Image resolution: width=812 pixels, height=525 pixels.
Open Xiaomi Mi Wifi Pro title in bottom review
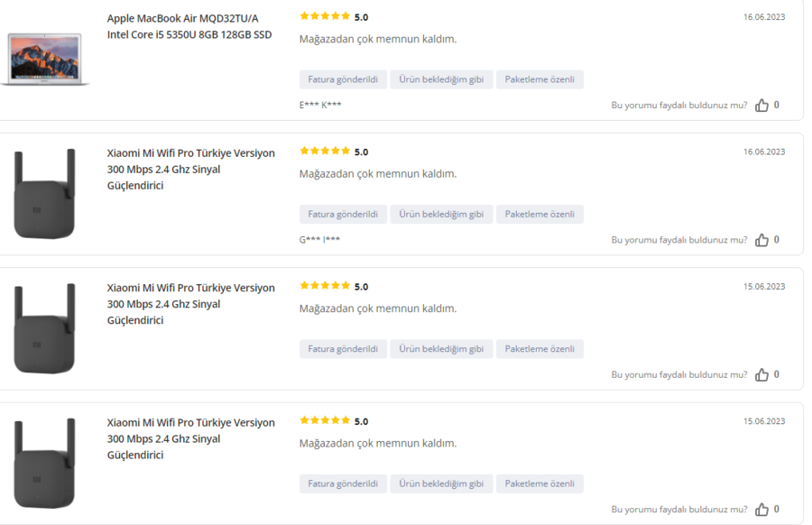(191, 438)
